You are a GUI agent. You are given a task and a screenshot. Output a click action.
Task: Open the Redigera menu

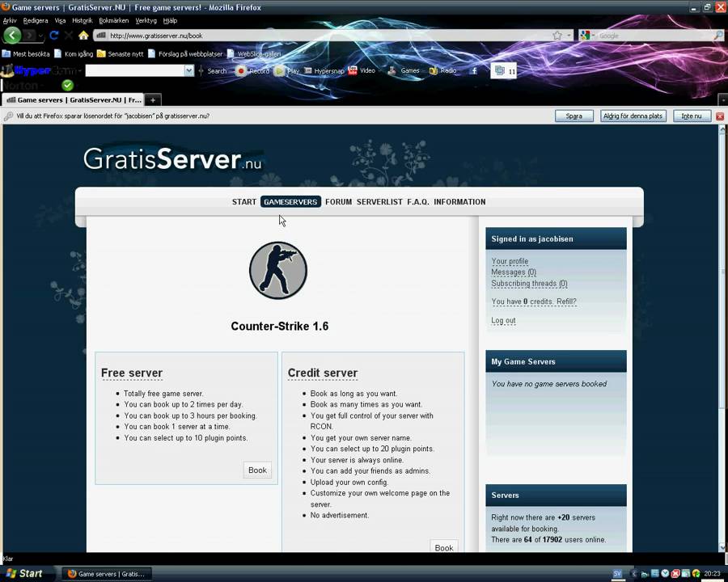point(36,20)
